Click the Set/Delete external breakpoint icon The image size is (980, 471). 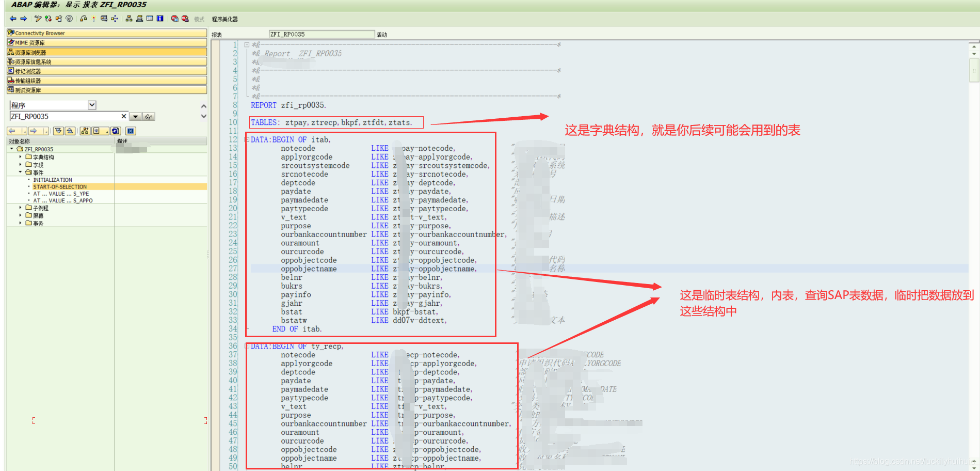[185, 19]
